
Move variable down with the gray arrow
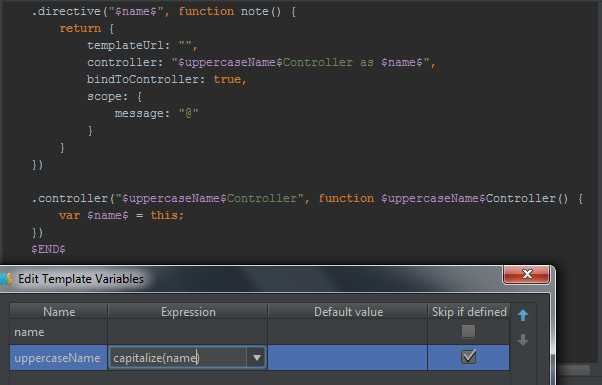[523, 340]
